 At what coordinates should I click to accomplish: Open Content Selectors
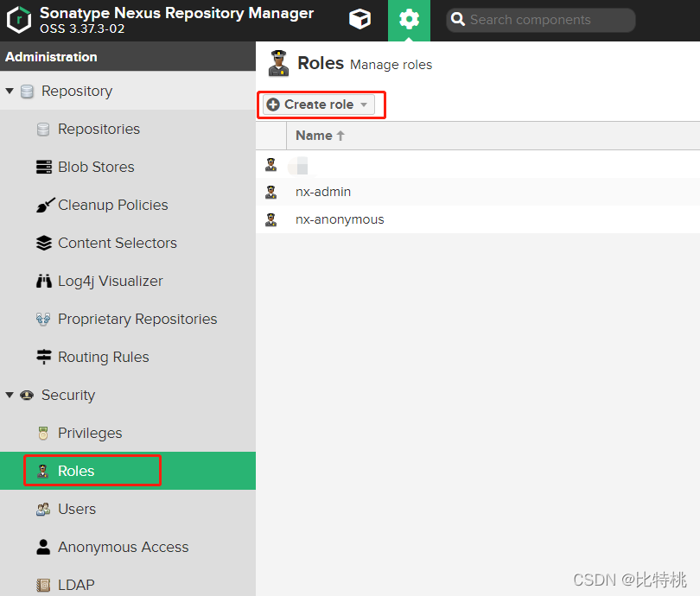118,243
